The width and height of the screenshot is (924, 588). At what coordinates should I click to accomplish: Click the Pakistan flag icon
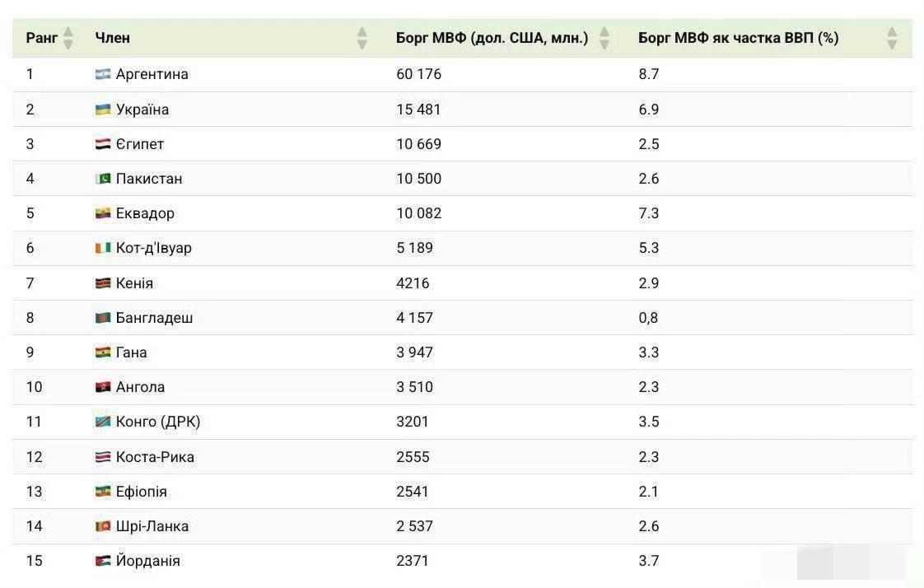[103, 179]
